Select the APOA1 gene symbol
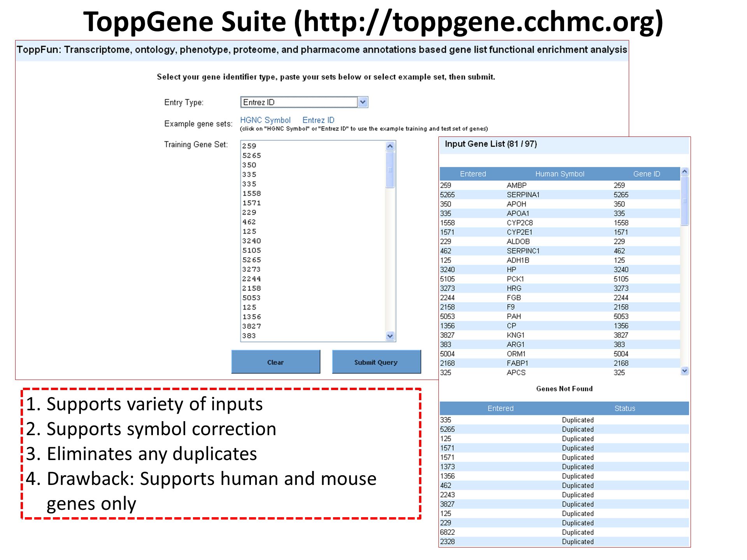The height and width of the screenshot is (560, 747). coord(518,213)
